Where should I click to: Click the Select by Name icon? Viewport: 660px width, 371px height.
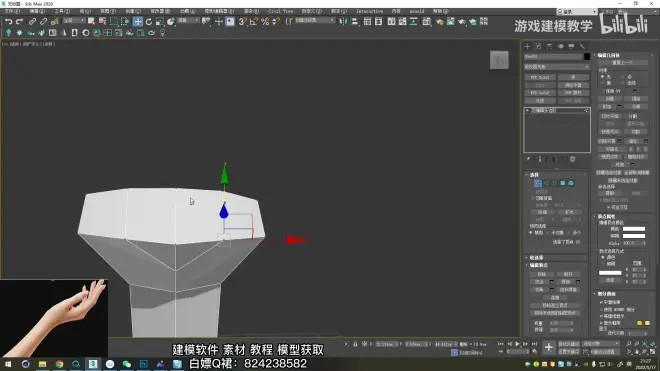[102, 21]
